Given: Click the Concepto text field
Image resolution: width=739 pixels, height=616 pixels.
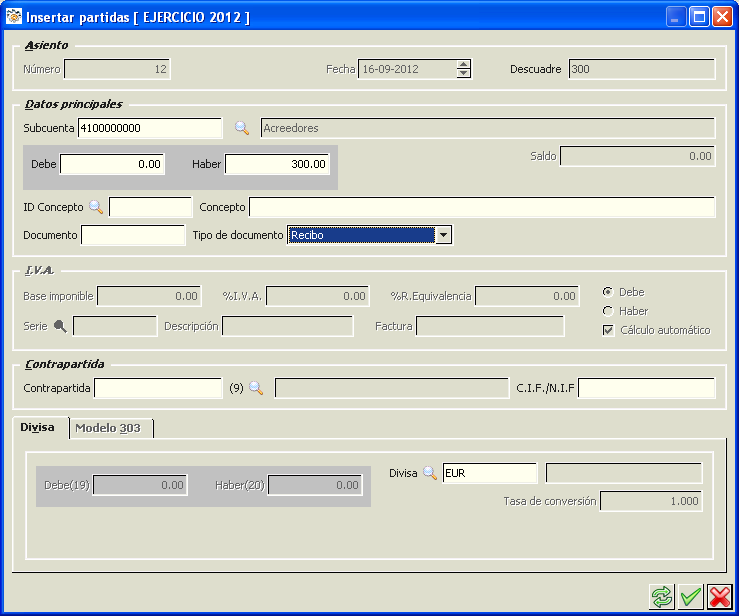Looking at the screenshot, I should pos(482,207).
